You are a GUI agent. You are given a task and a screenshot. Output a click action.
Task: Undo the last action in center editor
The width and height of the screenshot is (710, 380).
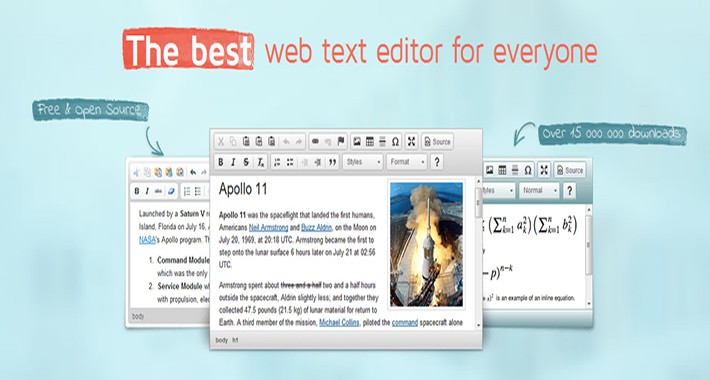286,142
